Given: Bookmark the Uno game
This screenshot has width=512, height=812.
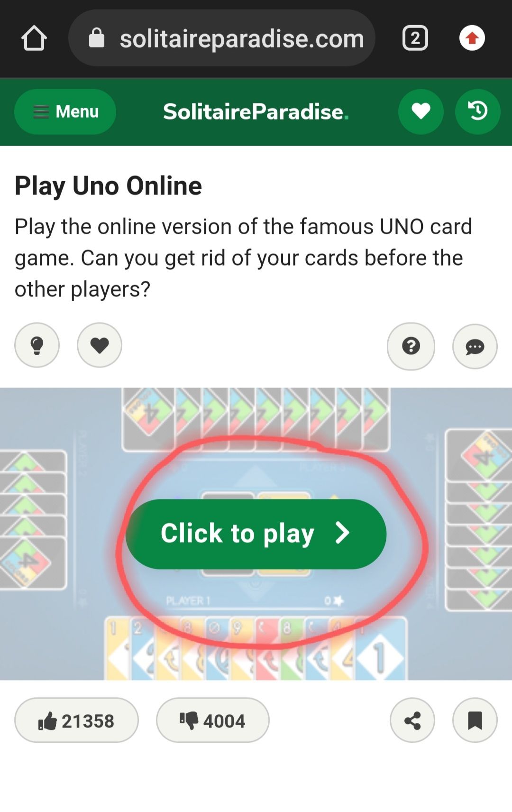Looking at the screenshot, I should tap(475, 720).
